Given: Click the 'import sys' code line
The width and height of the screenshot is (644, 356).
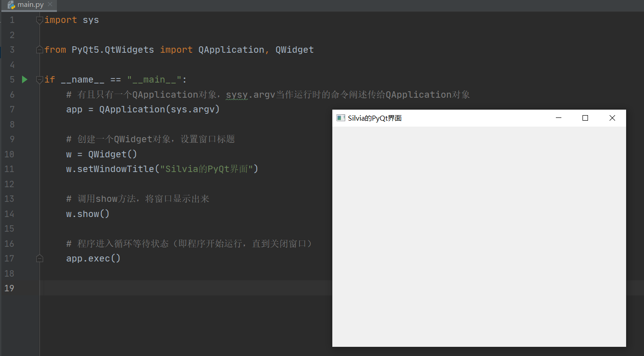Looking at the screenshot, I should pos(72,20).
